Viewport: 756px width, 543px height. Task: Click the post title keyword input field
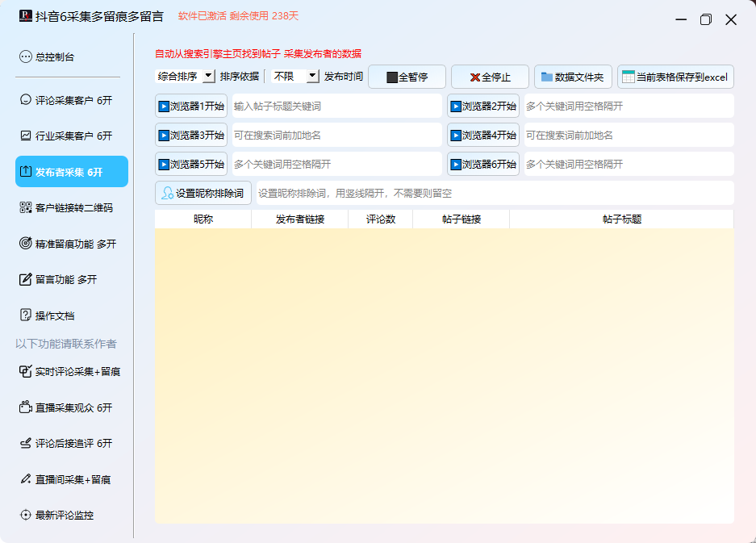click(x=336, y=107)
